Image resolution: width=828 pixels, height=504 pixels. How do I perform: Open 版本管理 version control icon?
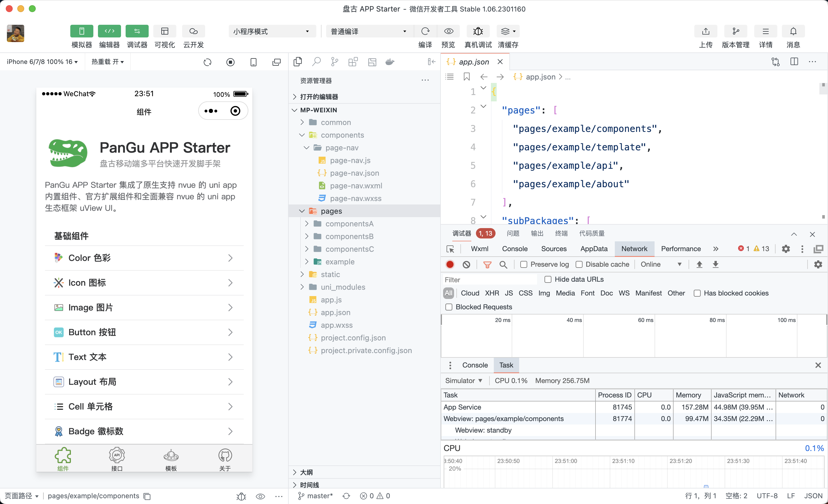point(736,31)
